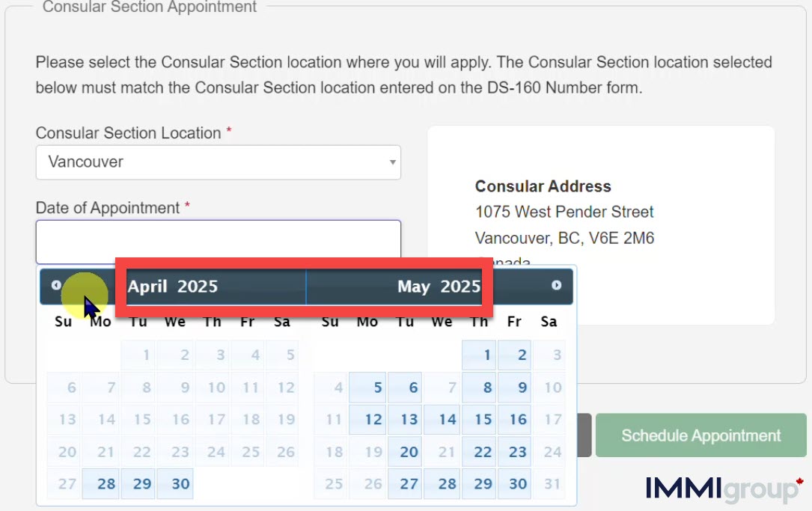Pick May 27 appointment date
The image size is (812, 511).
click(405, 484)
